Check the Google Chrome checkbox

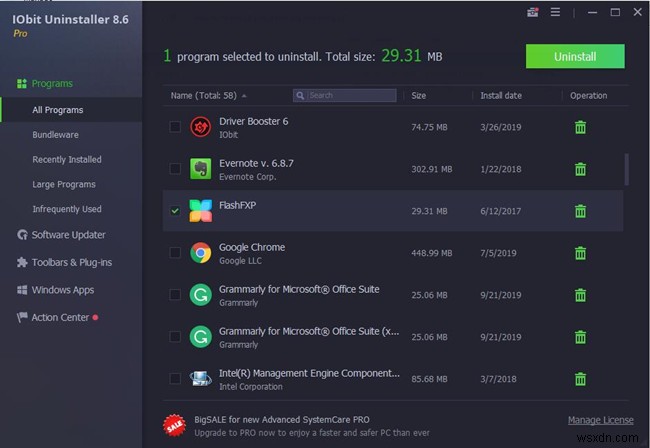(175, 252)
